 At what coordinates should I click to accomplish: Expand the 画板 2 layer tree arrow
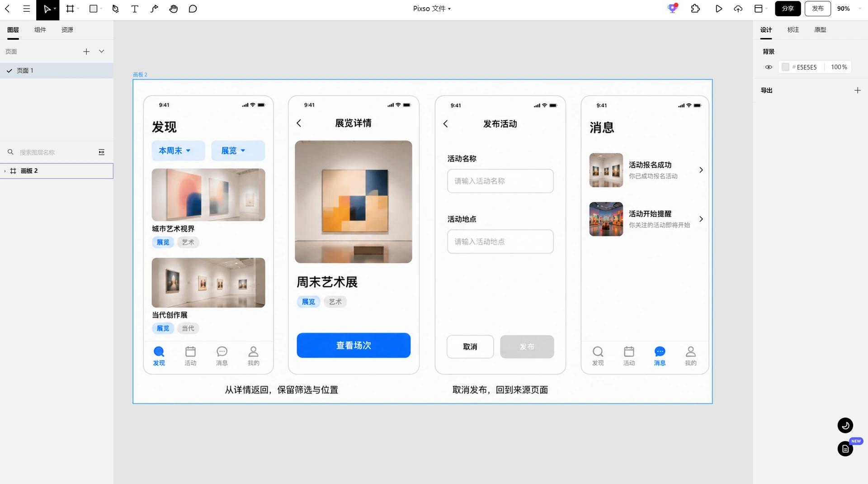click(5, 171)
